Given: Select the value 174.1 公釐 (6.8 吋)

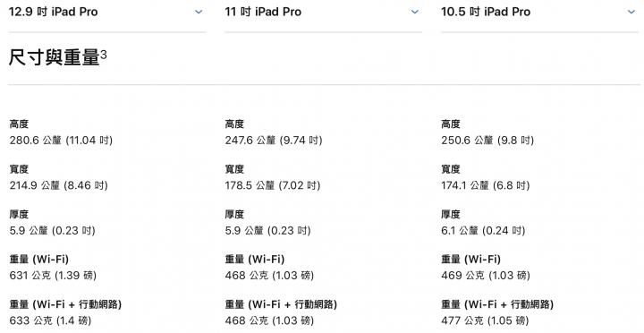Looking at the screenshot, I should click(x=486, y=185).
